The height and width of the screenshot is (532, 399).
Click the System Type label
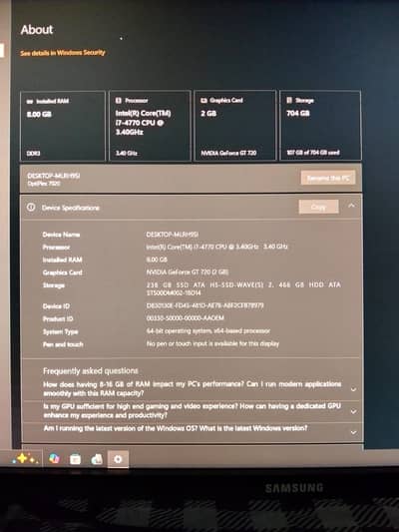(x=60, y=331)
